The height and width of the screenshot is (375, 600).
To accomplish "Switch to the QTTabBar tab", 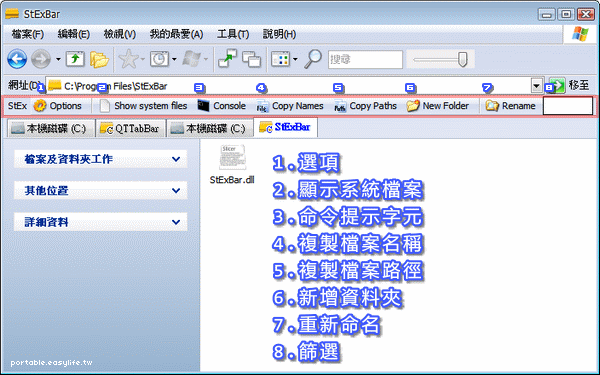I will point(130,129).
